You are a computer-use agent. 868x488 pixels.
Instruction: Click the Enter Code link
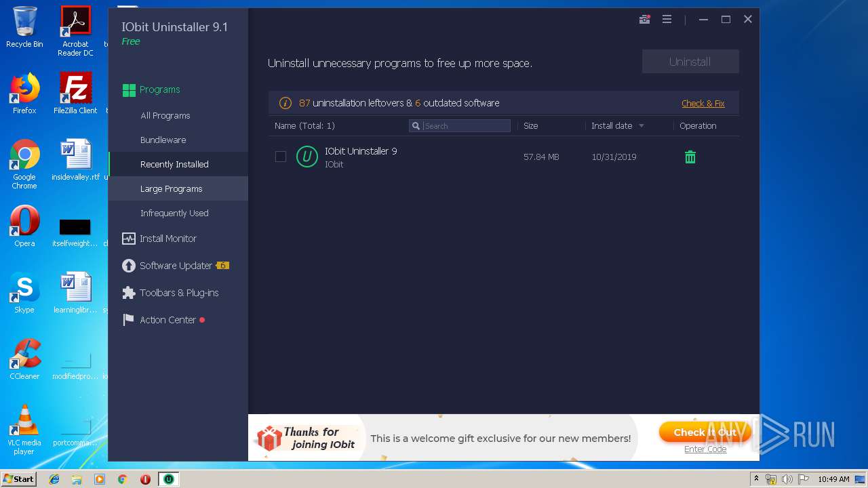pyautogui.click(x=705, y=449)
